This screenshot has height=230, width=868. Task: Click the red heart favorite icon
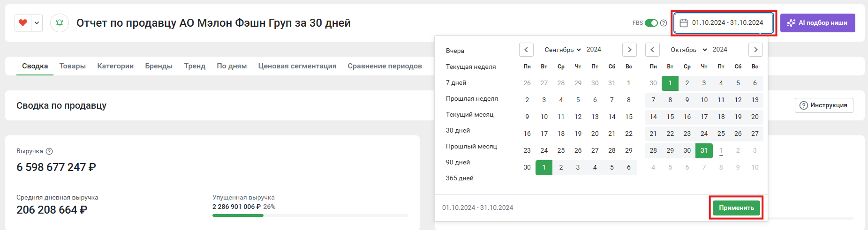(23, 22)
